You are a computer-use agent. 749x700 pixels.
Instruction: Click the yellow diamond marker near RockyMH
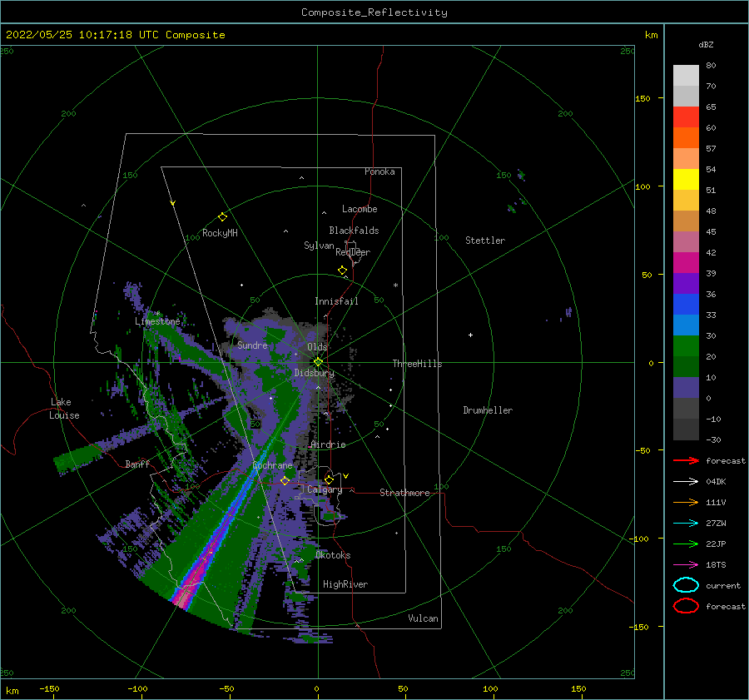coord(222,217)
